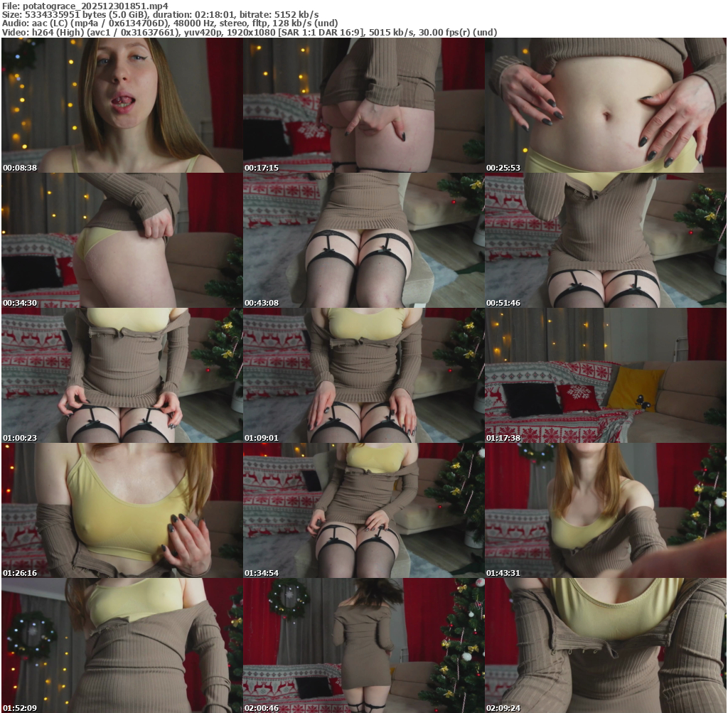Pick the frame labeled 00:34:30

[x=122, y=240]
